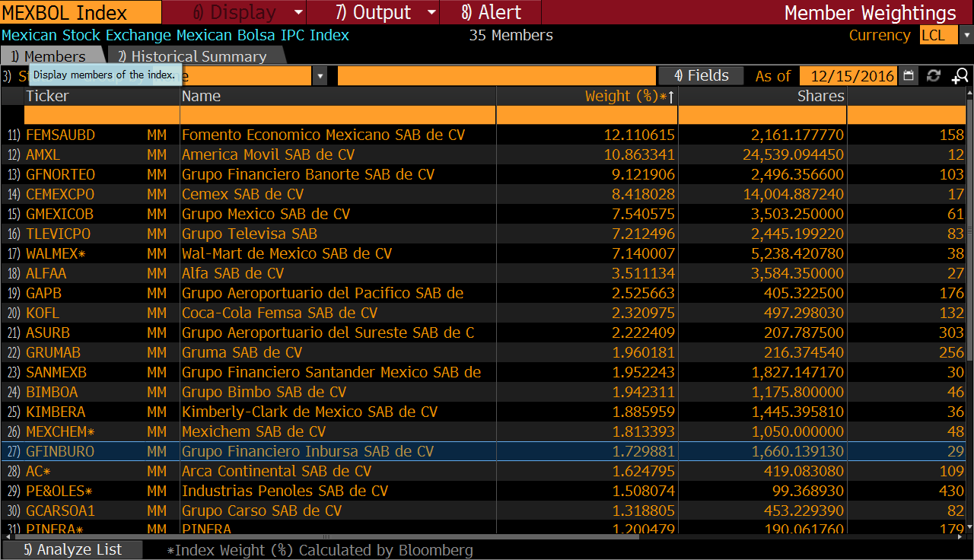Click the name Kimberly-Clark de Mexico SAB de CV
The image size is (974, 560).
pos(310,412)
